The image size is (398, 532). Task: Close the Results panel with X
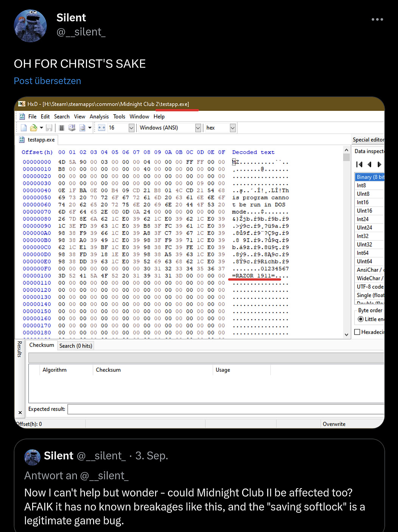(x=20, y=413)
